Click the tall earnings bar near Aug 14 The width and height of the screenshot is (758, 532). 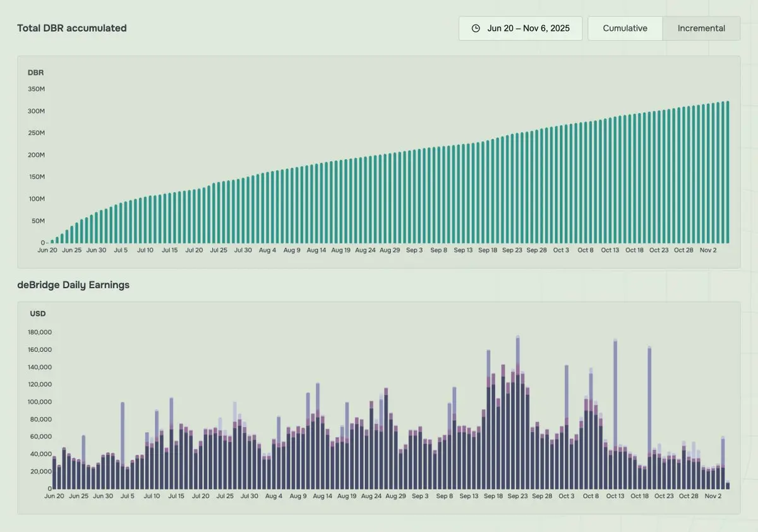[318, 436]
